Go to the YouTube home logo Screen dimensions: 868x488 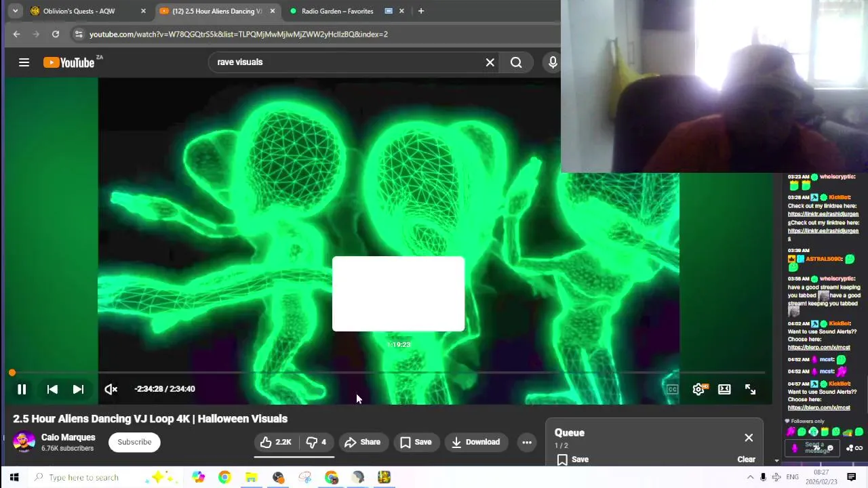(69, 62)
